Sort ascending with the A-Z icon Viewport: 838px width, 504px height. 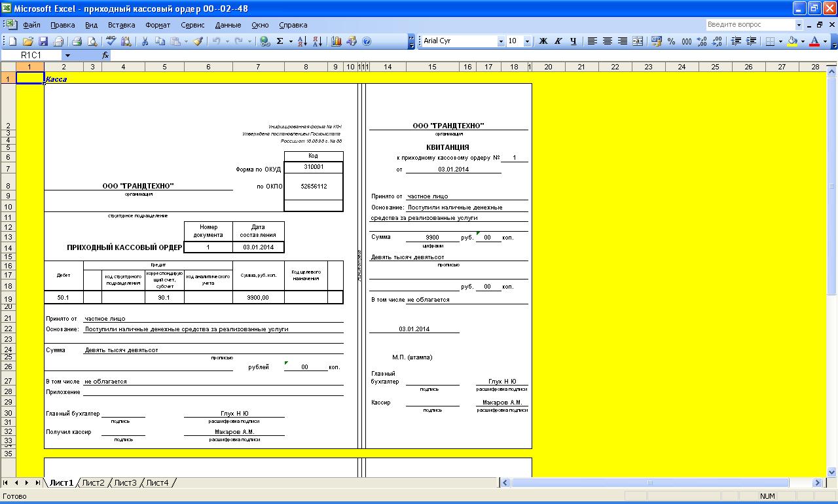(302, 41)
